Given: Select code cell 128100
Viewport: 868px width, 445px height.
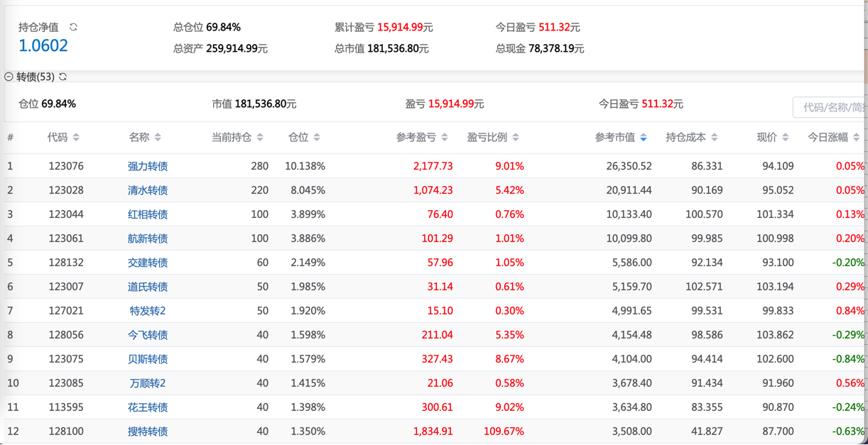Looking at the screenshot, I should (66, 432).
